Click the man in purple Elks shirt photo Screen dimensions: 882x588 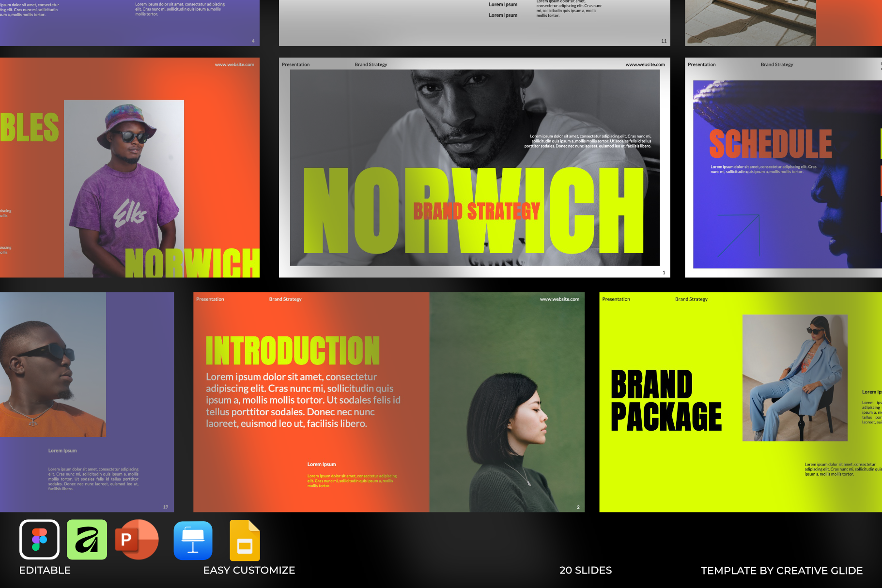124,189
